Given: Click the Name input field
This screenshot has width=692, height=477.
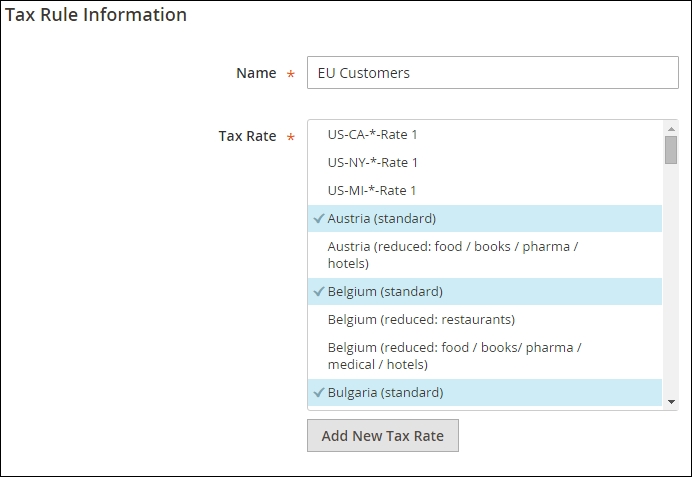Looking at the screenshot, I should (492, 73).
